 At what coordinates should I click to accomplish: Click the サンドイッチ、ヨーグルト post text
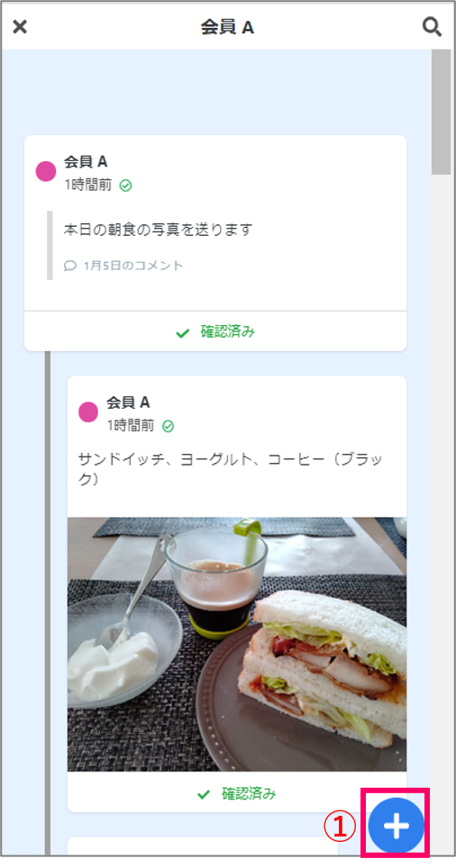(230, 469)
